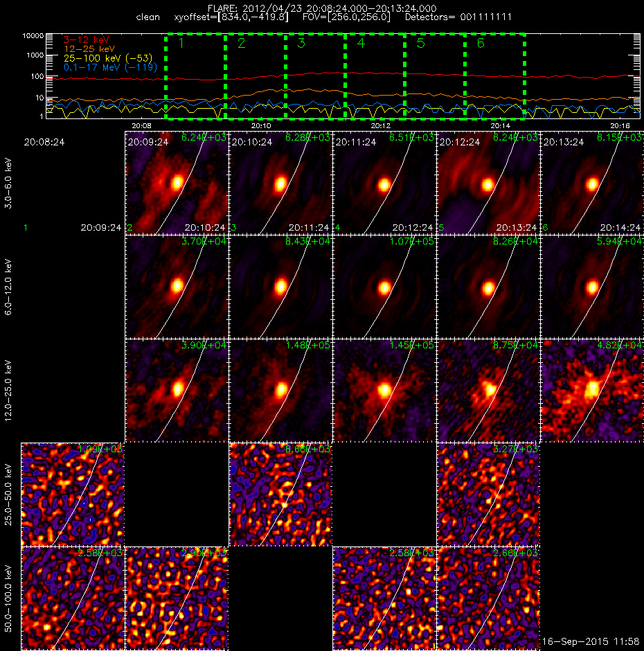Click the red '3-12 keV' legend entry

coord(87,40)
